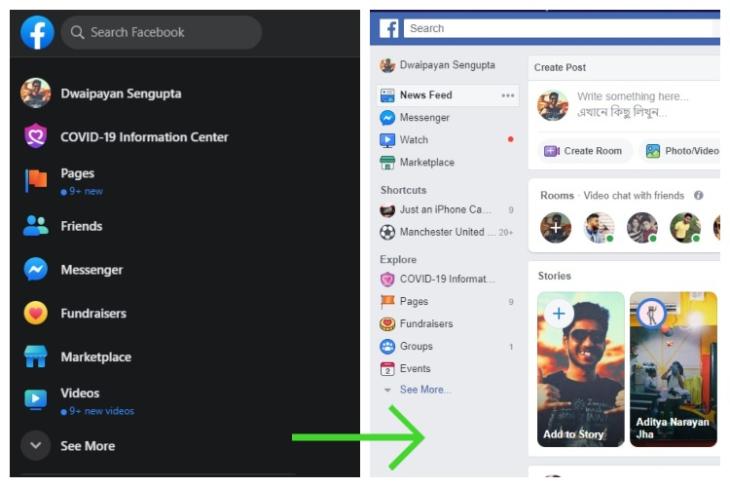This screenshot has height=487, width=730.
Task: Click the Messenger icon in classic sidebar
Action: point(387,118)
